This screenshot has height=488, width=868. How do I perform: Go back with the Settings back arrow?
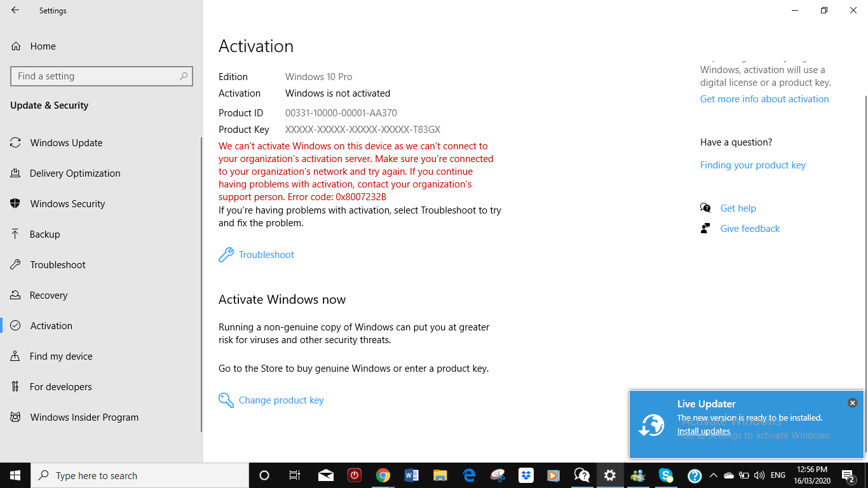(x=15, y=10)
